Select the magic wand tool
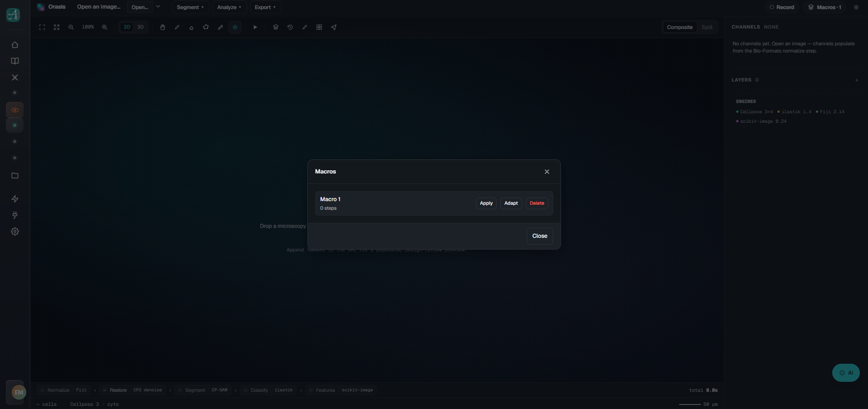 tap(221, 27)
